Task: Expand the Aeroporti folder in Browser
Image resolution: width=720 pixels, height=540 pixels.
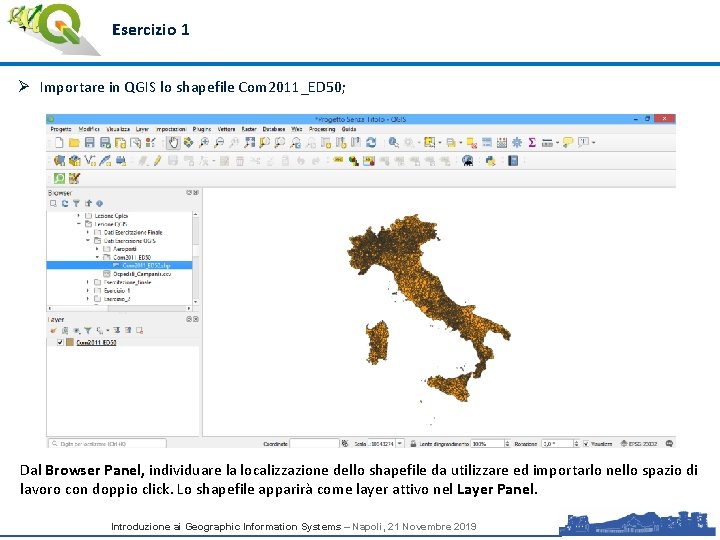Action: (x=97, y=249)
